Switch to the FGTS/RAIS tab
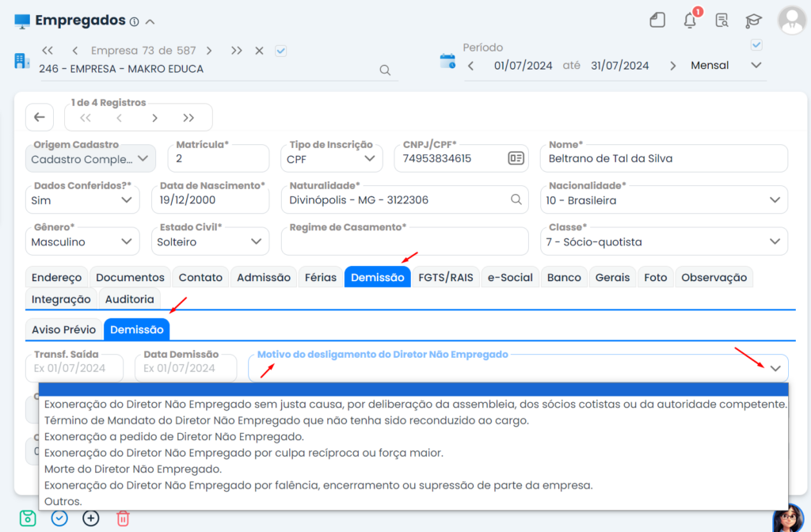Viewport: 811px width, 532px height. point(445,277)
